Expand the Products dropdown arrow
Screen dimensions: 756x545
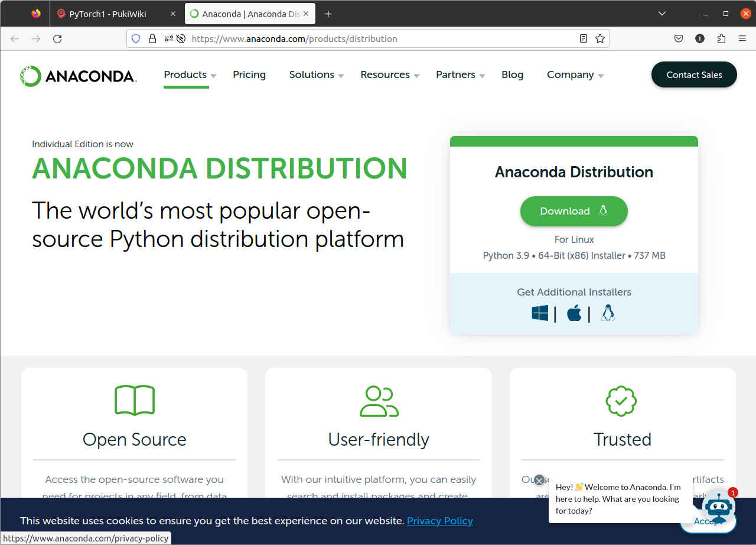pyautogui.click(x=213, y=76)
